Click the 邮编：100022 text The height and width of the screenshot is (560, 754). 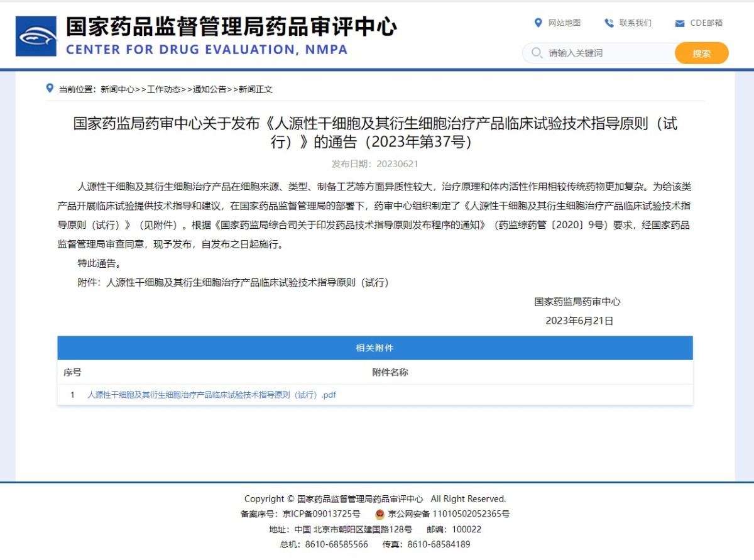click(454, 529)
